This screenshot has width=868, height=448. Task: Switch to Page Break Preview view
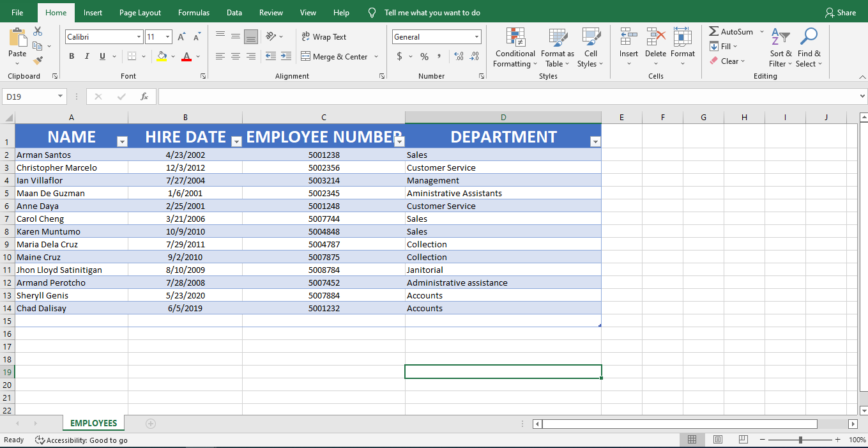click(743, 440)
